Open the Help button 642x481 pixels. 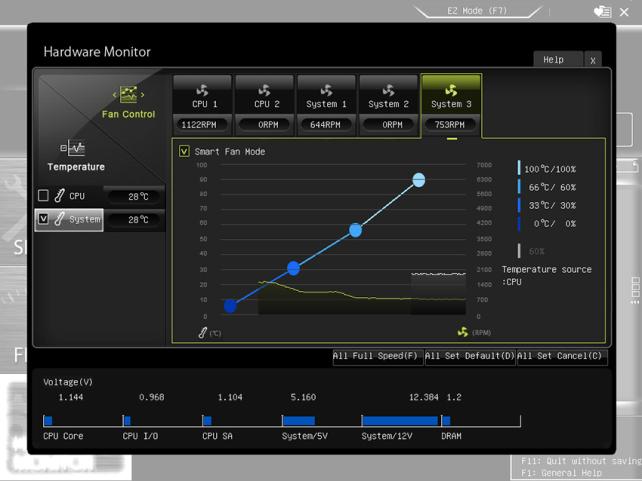point(558,60)
